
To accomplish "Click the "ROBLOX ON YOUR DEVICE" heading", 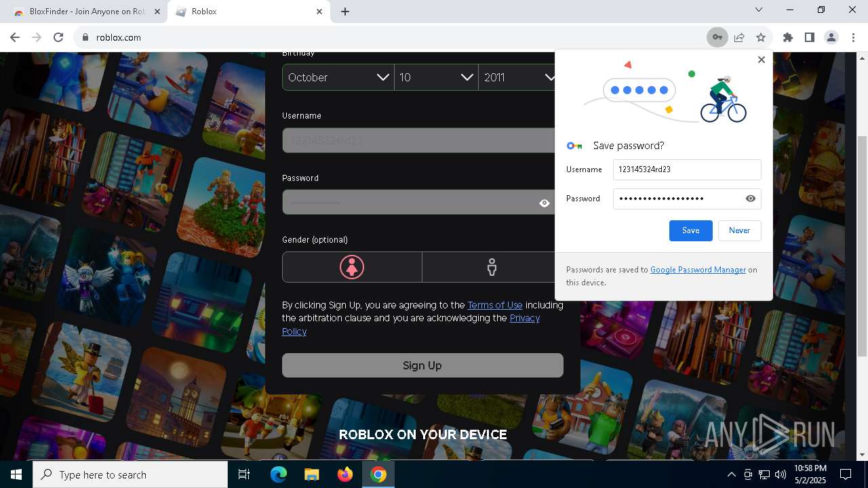I will (x=422, y=434).
